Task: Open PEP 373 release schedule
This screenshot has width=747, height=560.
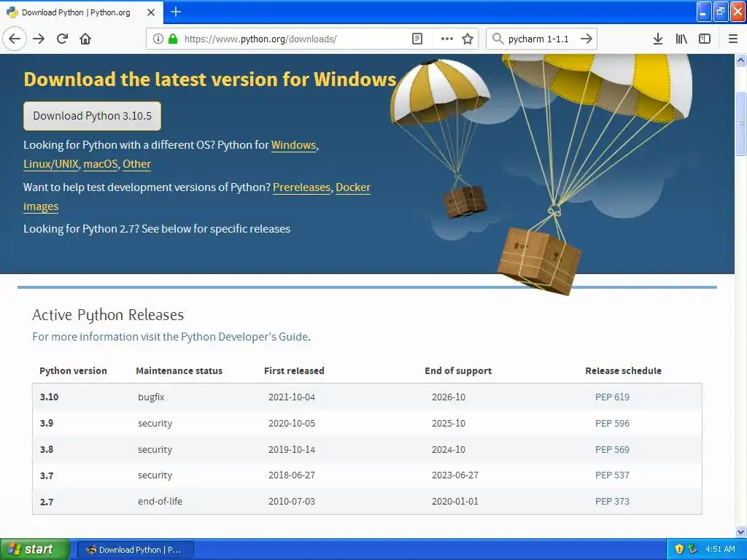Action: (x=612, y=502)
